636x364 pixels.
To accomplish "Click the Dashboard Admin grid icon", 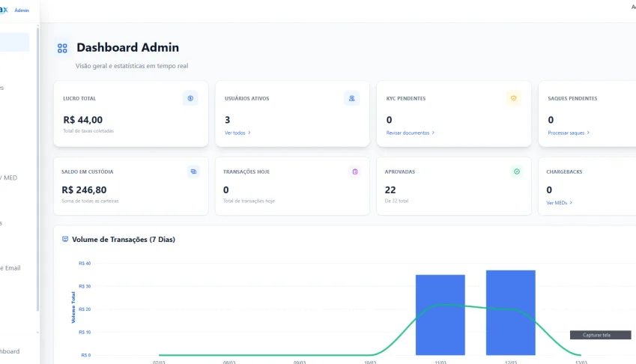I will [x=62, y=48].
